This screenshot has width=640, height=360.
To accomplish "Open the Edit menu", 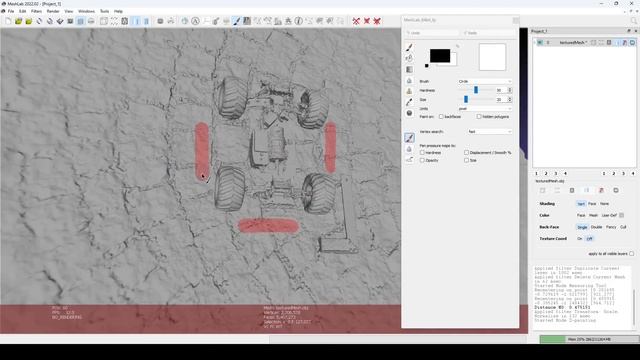I will (22, 11).
